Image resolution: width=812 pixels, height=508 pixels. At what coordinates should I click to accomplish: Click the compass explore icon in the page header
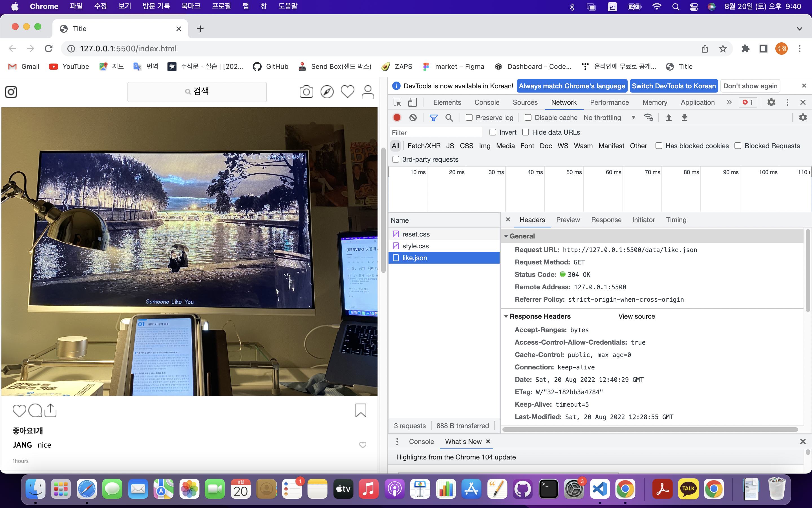pos(327,92)
